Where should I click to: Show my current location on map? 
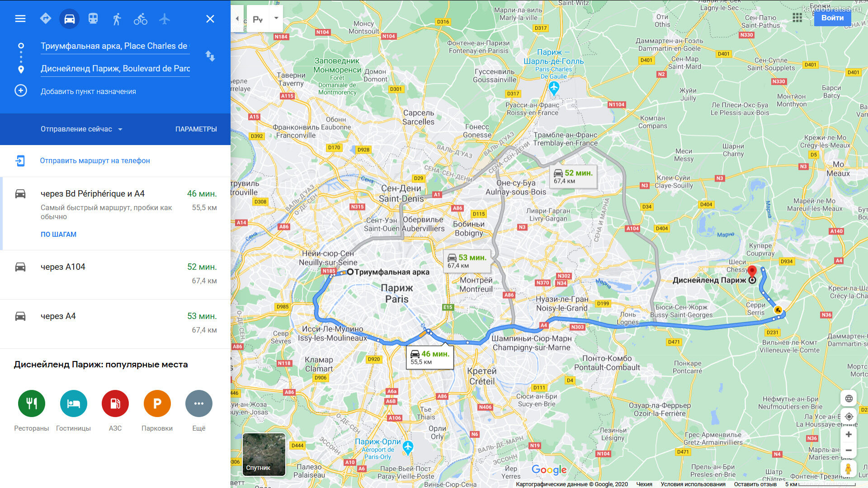pos(849,417)
